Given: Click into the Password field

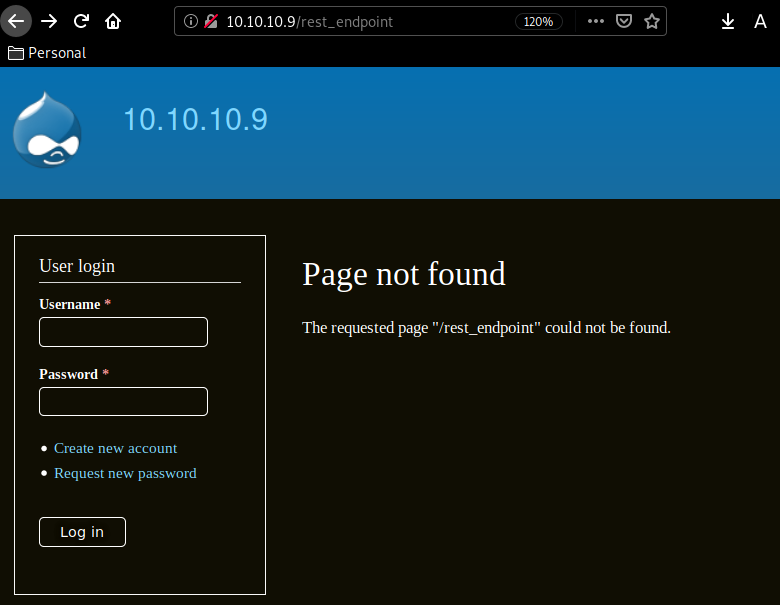Looking at the screenshot, I should pyautogui.click(x=123, y=402).
